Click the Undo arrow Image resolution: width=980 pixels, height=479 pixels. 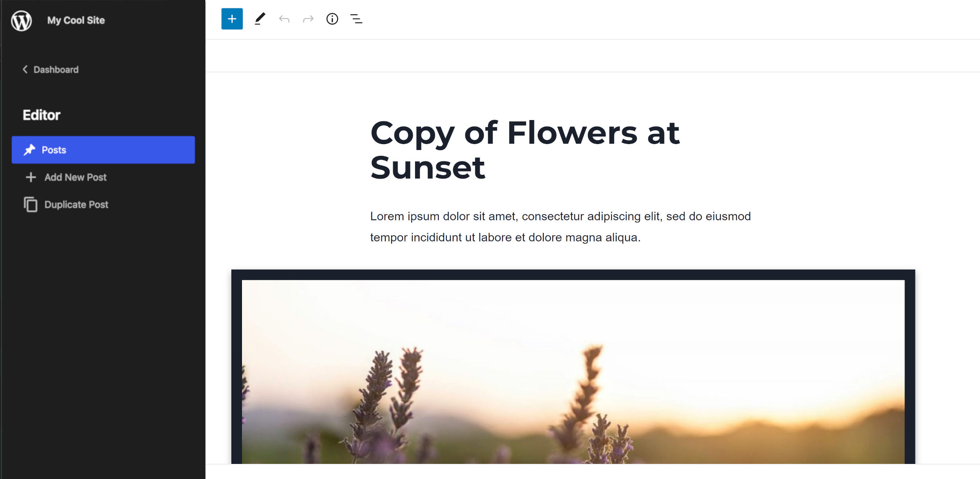pos(284,19)
